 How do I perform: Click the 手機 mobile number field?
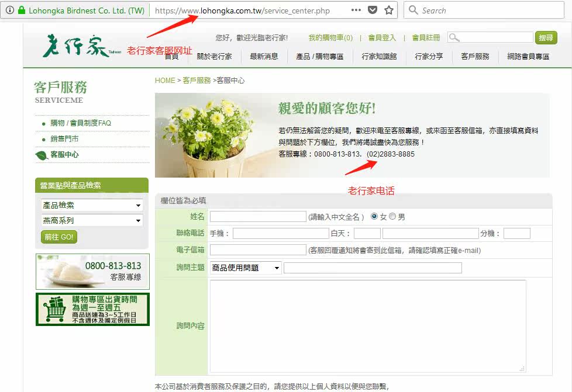[x=281, y=234]
